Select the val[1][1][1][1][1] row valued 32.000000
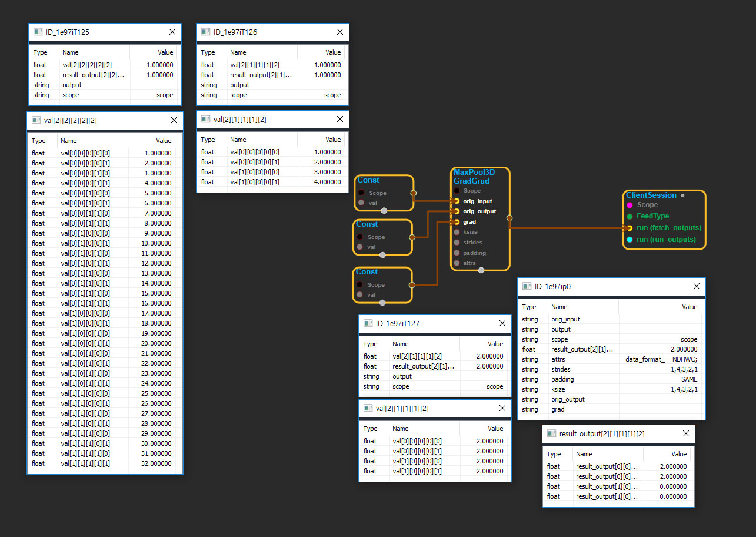 (x=105, y=463)
